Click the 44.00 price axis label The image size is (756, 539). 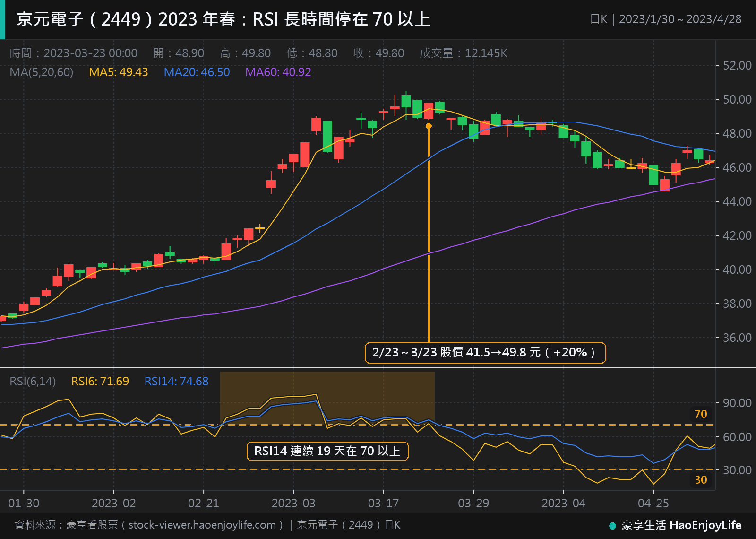click(x=737, y=201)
